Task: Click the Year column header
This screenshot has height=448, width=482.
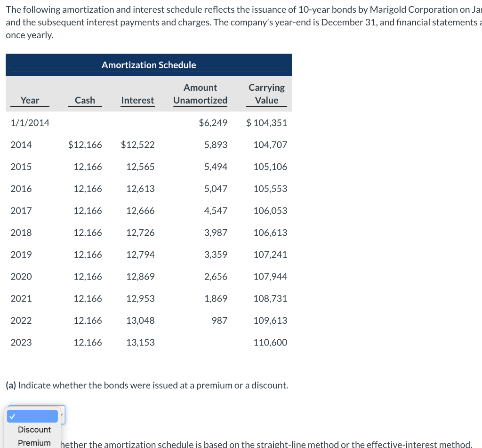Action: [x=30, y=100]
